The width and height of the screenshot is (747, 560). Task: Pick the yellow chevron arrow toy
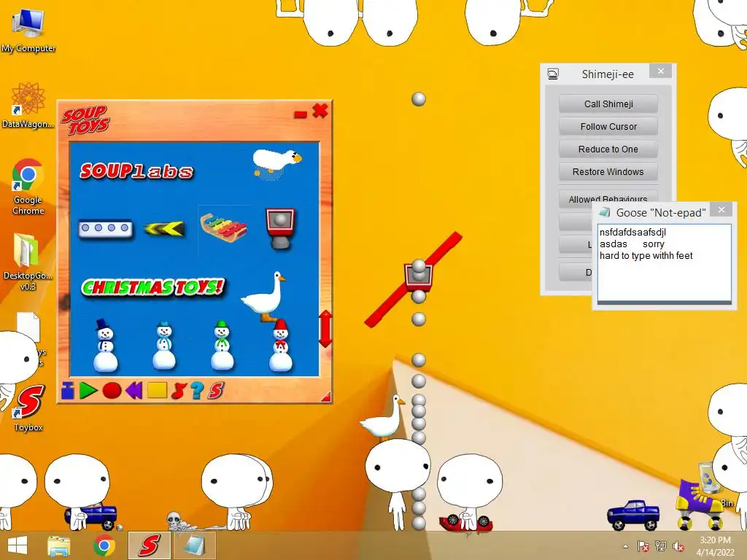tap(164, 229)
